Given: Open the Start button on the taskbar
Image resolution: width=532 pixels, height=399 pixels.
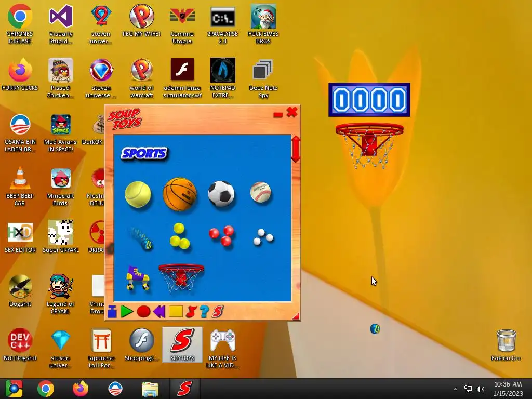Looking at the screenshot, I should click(14, 389).
